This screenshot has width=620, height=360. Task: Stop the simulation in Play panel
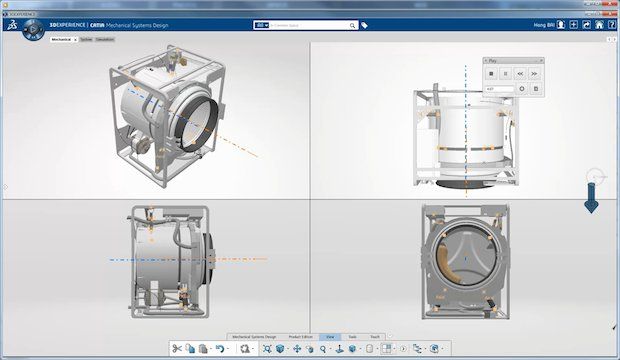point(491,74)
